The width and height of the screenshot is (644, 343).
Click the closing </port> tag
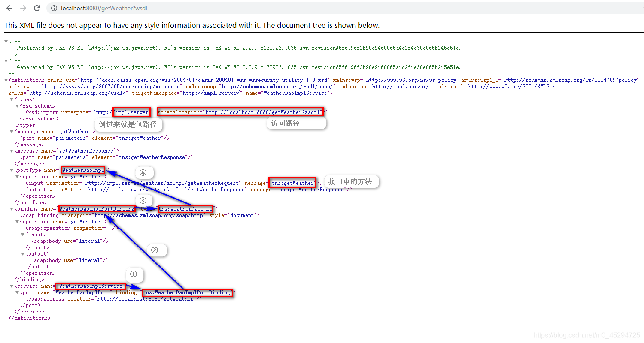click(x=30, y=305)
